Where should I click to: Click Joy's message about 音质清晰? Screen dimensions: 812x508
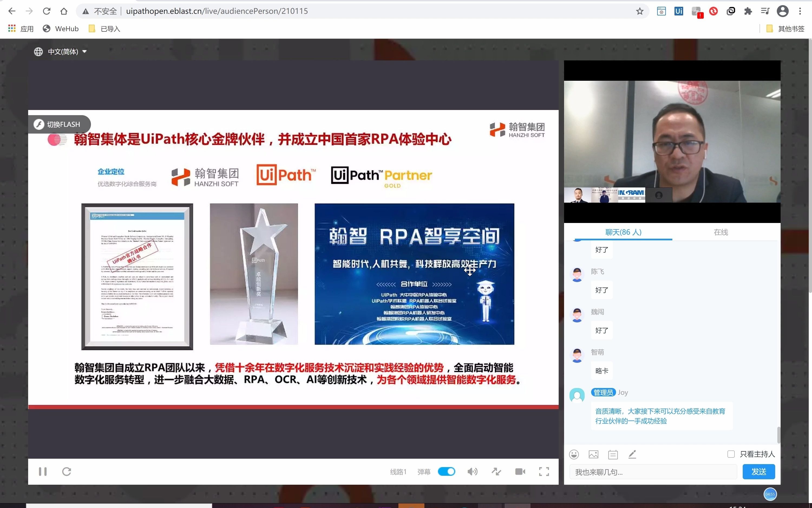tap(661, 416)
